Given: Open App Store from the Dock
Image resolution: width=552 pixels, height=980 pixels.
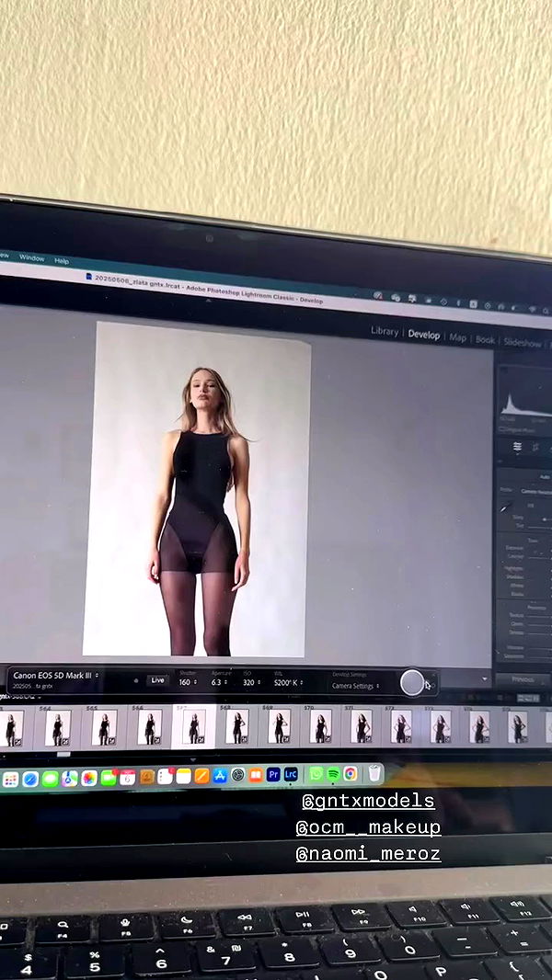Looking at the screenshot, I should click(x=220, y=776).
